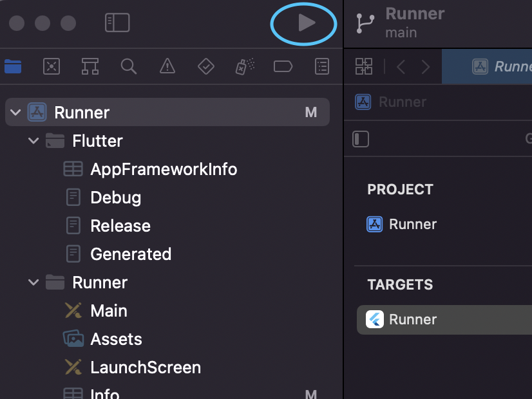Open the Issue navigator warning icon

(167, 66)
